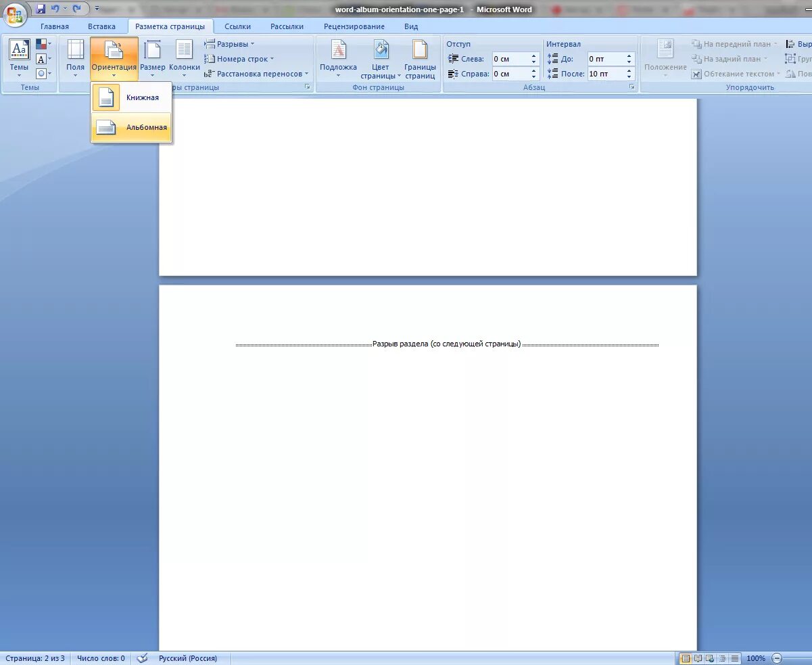Redo the last action

point(76,9)
